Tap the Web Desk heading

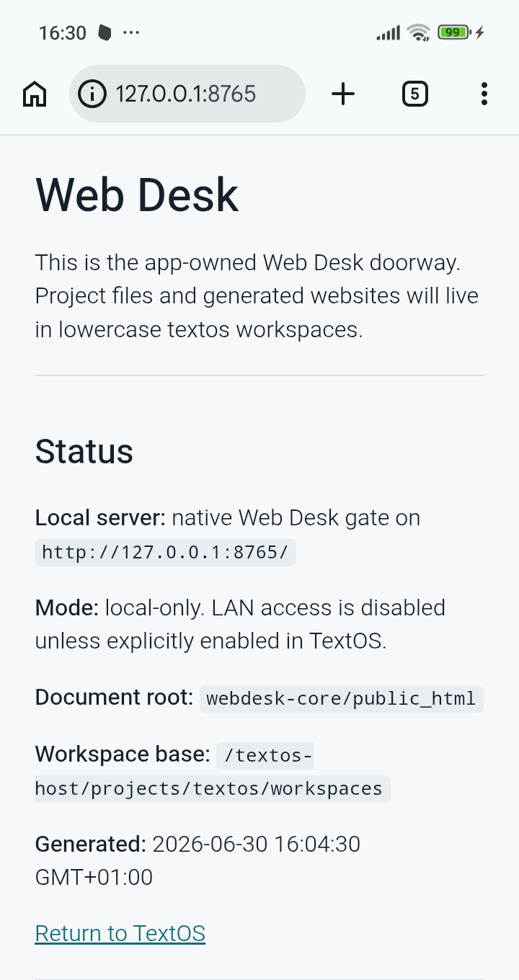tap(137, 195)
